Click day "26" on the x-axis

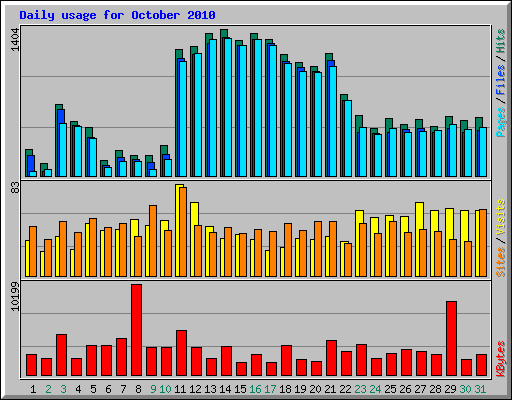pos(405,389)
